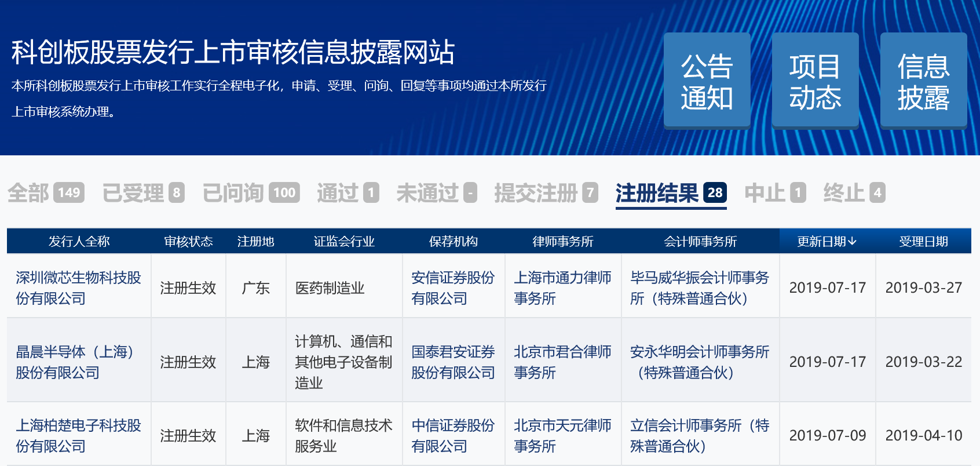This screenshot has height=466, width=980.
Task: Open 毕马威华振会计师事务所 link
Action: (x=700, y=288)
